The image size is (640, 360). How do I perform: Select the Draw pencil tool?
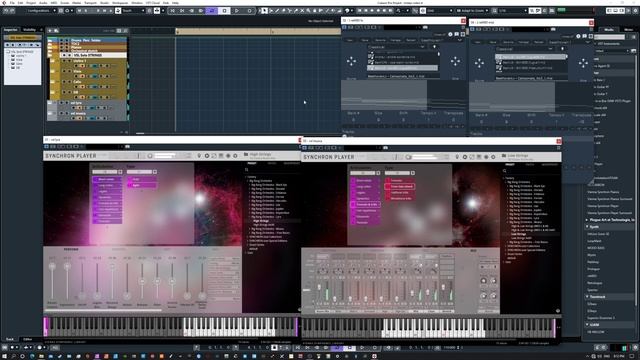click(x=277, y=11)
